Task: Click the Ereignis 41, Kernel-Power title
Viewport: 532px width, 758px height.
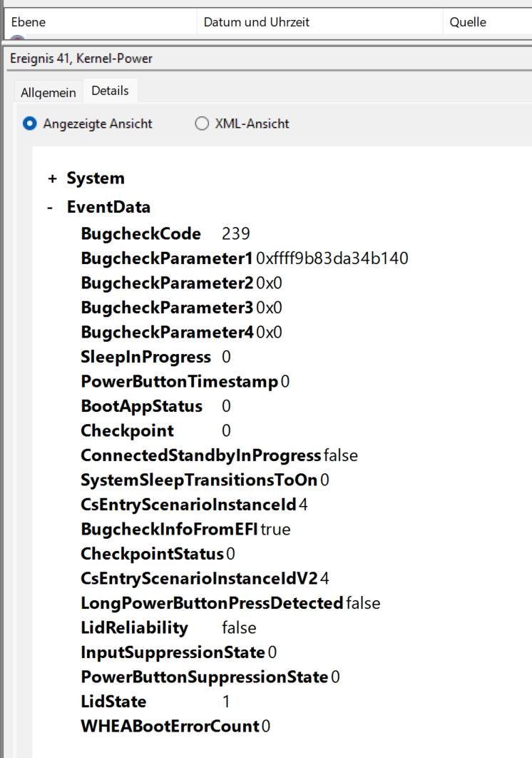Action: click(71, 59)
